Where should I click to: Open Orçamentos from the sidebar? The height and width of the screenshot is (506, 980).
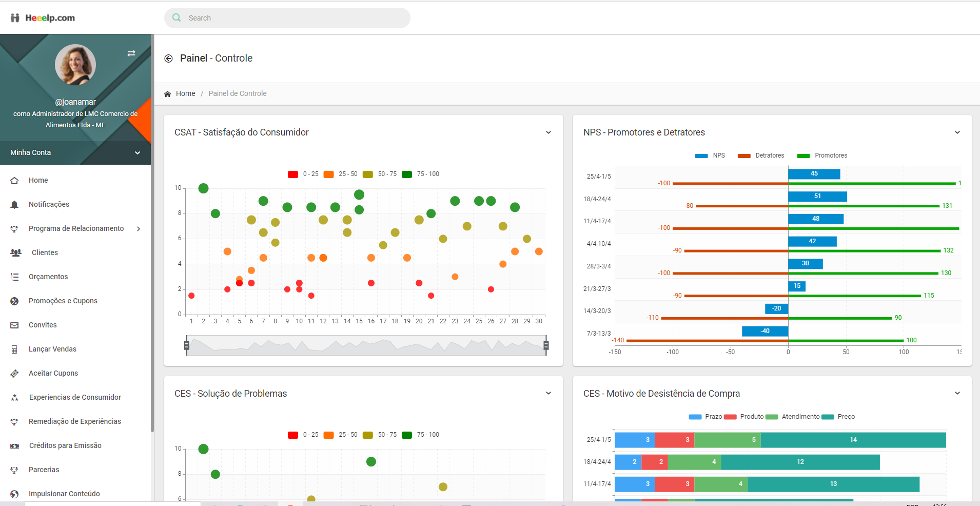pyautogui.click(x=48, y=277)
